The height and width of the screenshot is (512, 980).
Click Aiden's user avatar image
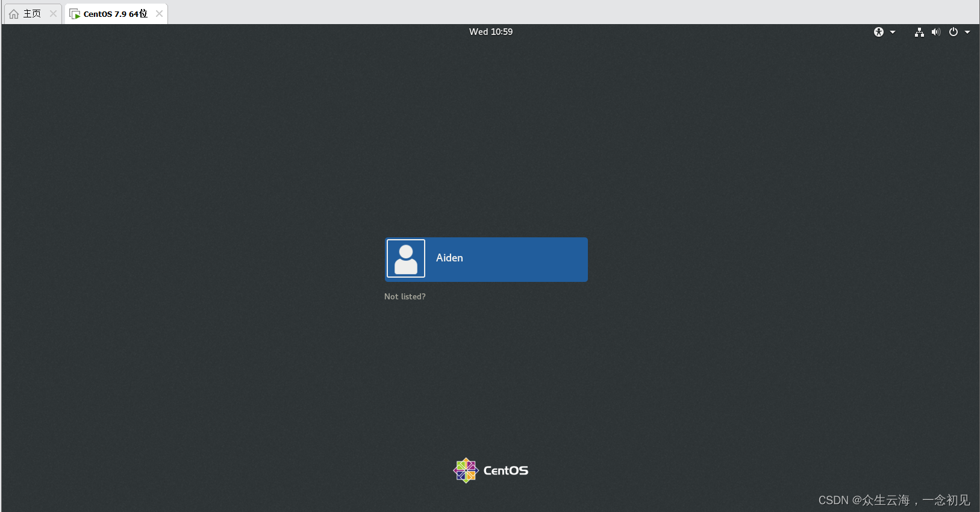[406, 258]
